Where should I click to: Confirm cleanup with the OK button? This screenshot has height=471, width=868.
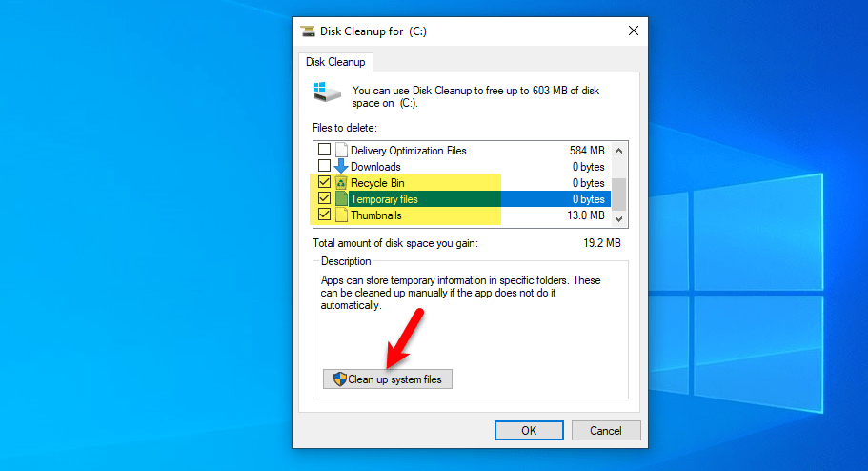(x=529, y=431)
